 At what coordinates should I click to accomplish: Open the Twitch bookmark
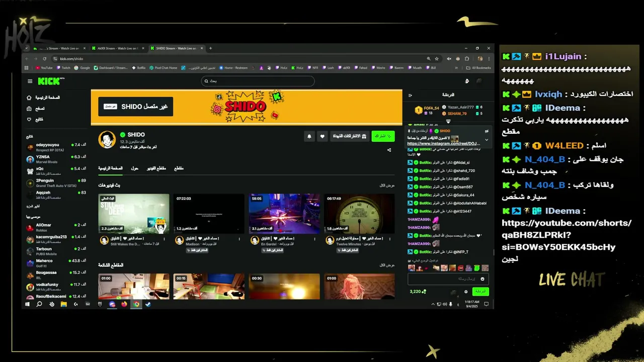pos(64,68)
